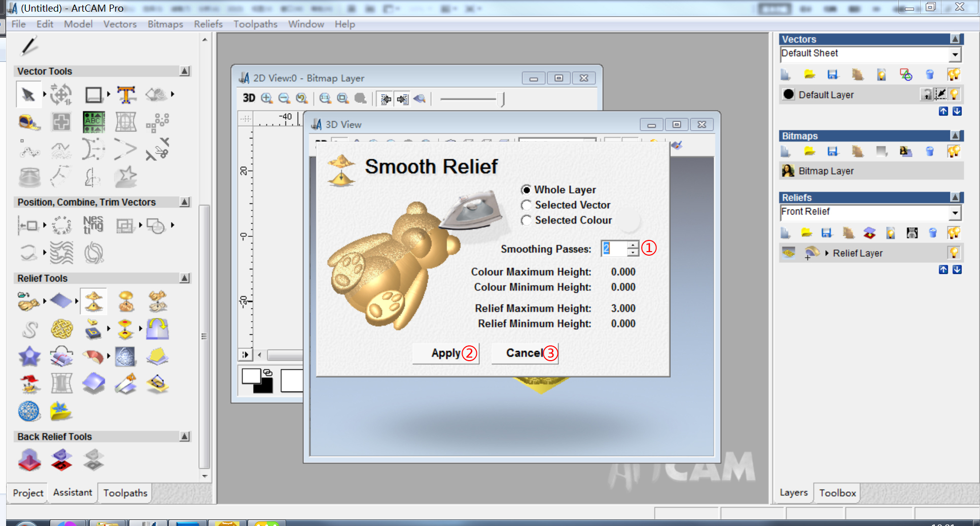Select the orange T vector text tool

tap(126, 94)
